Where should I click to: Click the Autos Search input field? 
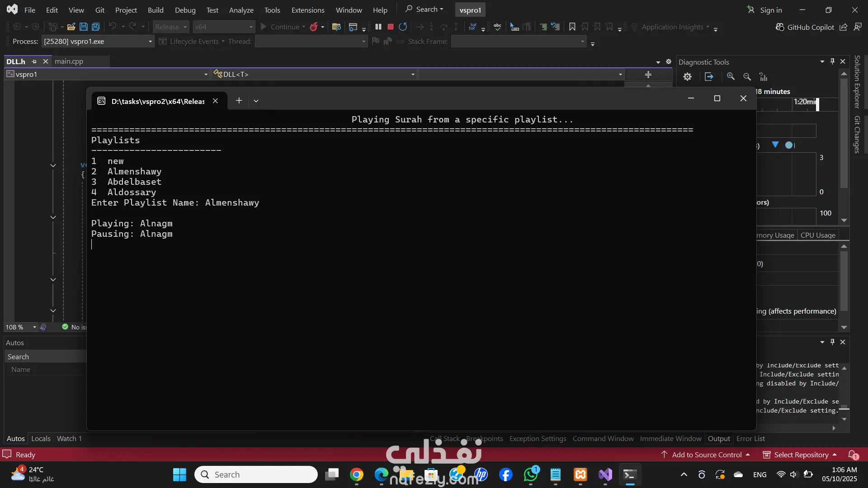[x=45, y=357]
